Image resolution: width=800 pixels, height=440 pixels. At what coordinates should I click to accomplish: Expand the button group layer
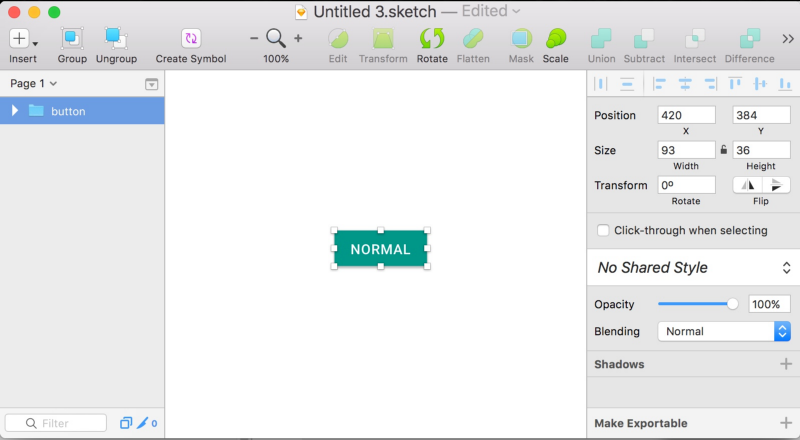coord(15,110)
